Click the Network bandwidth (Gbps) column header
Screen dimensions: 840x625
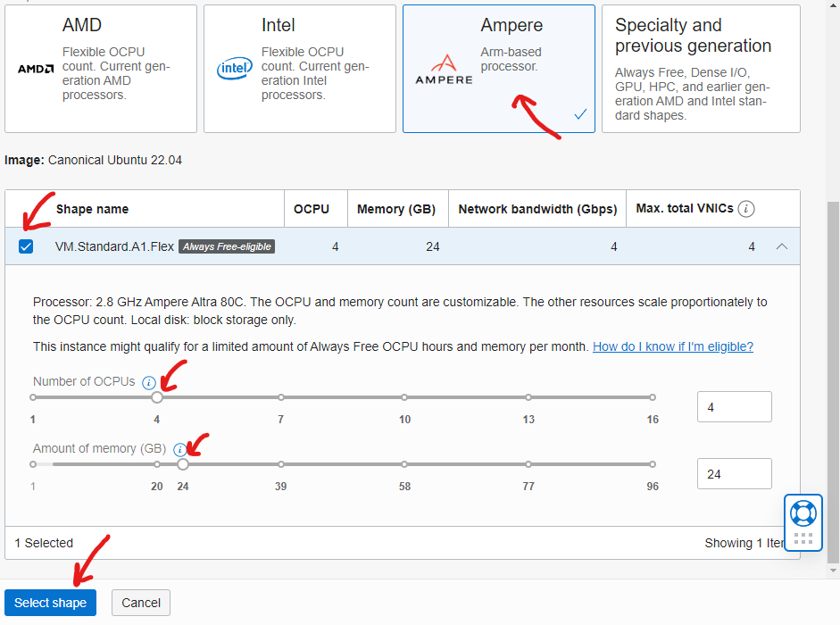(x=537, y=209)
